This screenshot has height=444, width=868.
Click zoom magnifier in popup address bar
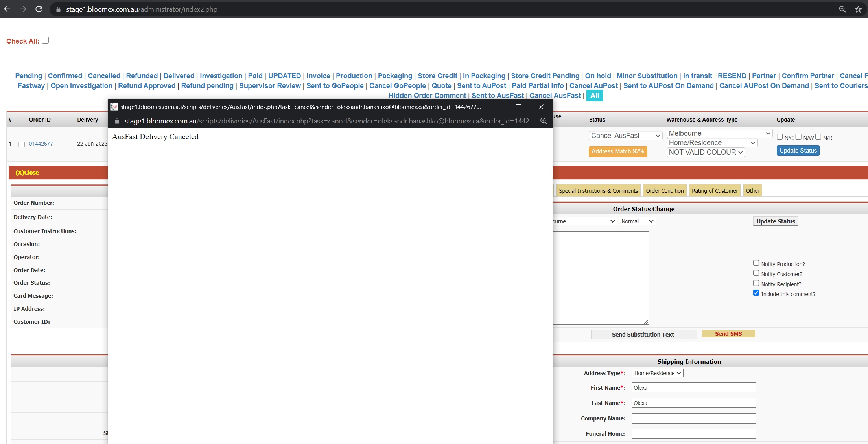tap(543, 121)
